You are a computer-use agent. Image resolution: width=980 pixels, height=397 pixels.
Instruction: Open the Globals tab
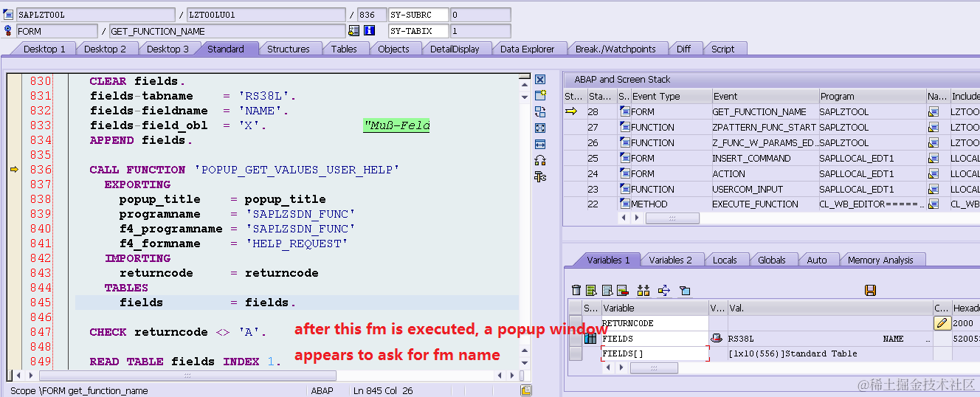772,260
